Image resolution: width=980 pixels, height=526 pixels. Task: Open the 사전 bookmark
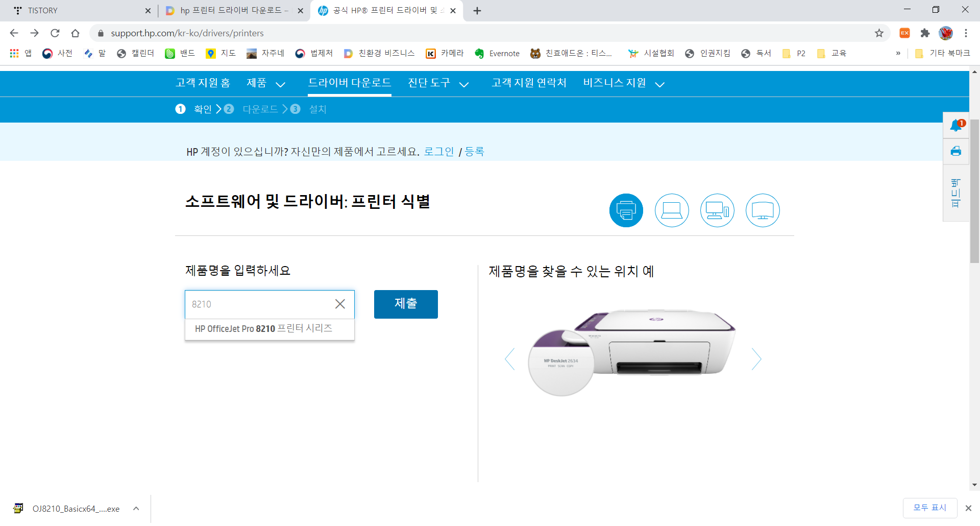click(57, 53)
